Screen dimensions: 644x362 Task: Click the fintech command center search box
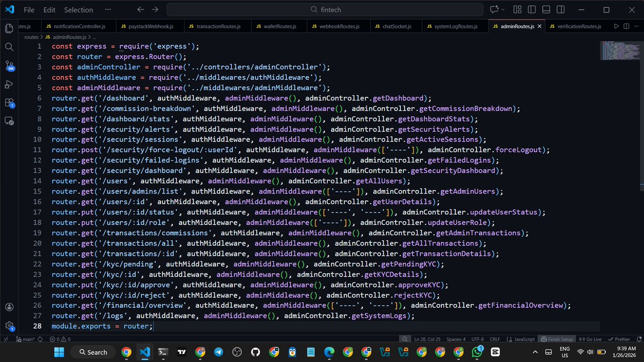pos(326,10)
